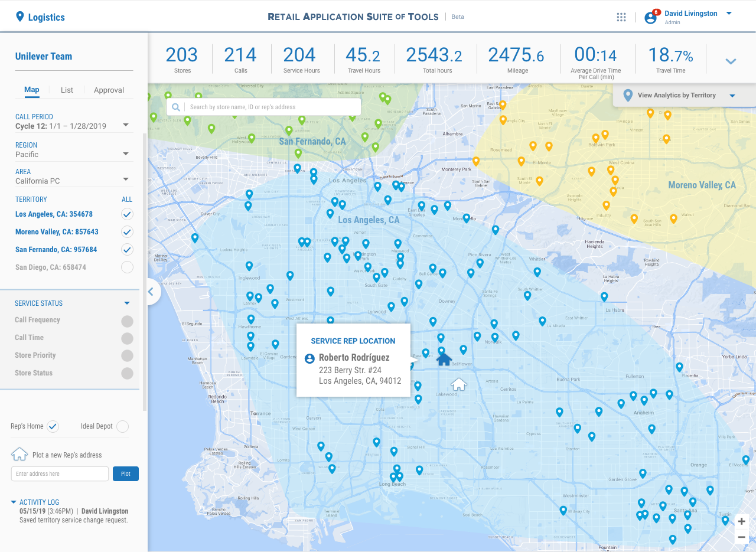Check the San Diego, CA: 658474 territory
Screen dimensions: 756x552
127,267
